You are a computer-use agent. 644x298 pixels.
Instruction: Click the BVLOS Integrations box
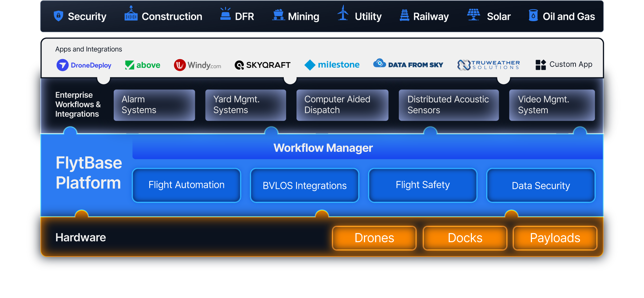tap(305, 185)
